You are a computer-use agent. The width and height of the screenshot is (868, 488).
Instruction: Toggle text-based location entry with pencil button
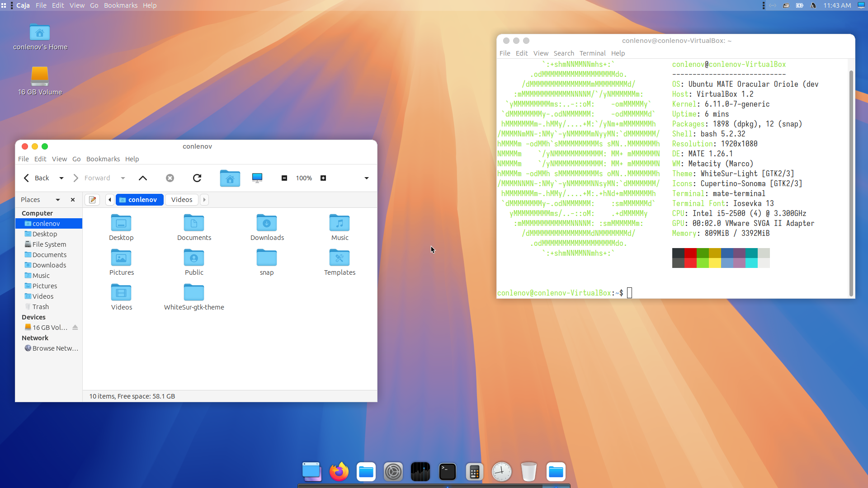93,200
